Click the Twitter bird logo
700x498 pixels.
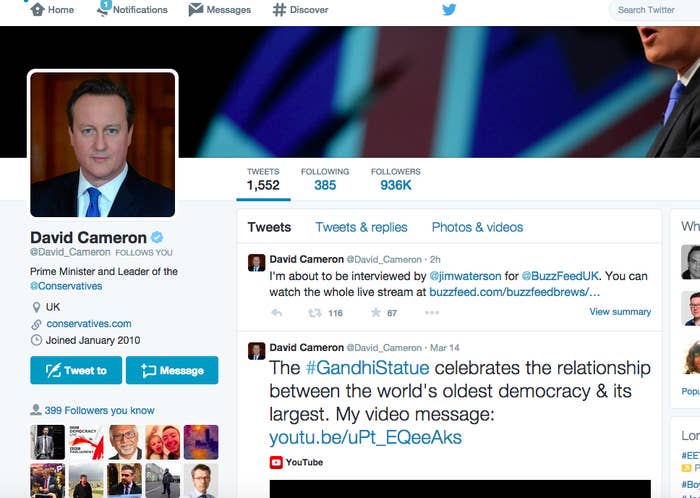tap(449, 9)
